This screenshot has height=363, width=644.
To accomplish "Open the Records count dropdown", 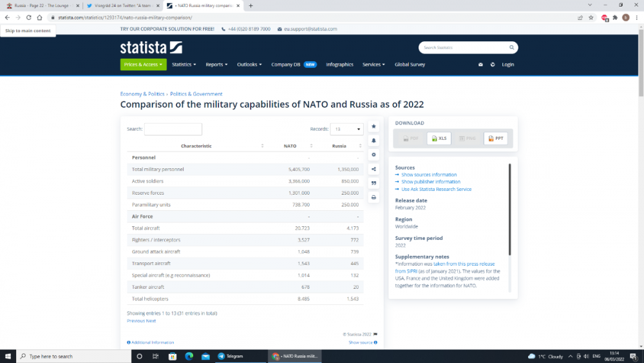I will pyautogui.click(x=346, y=129).
